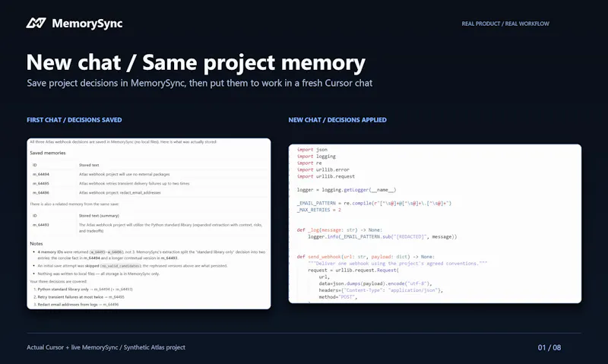
Task: Click the "New chat / Same project memory" heading
Action: click(196, 62)
